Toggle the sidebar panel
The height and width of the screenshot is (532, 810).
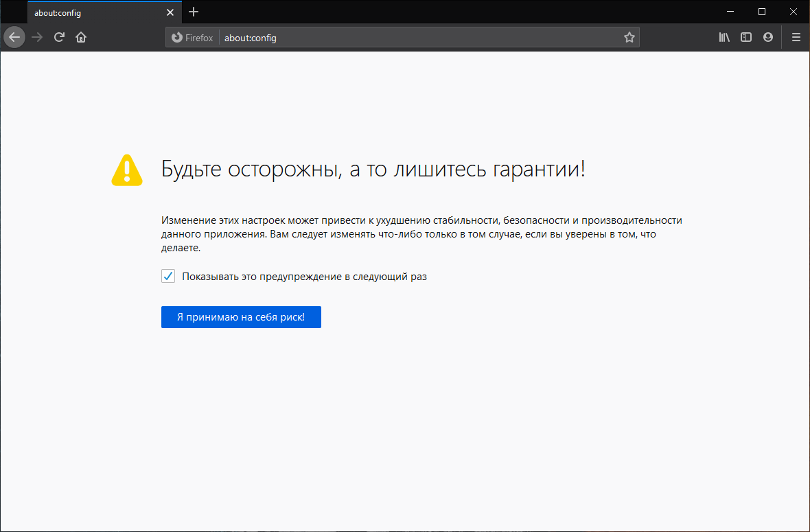[x=745, y=36]
